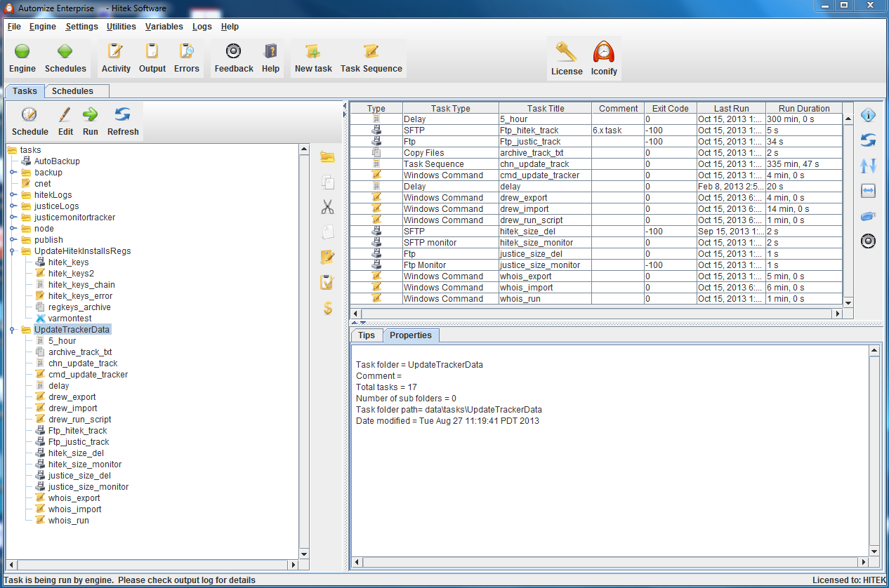Open the Variables menu
This screenshot has height=588, width=889.
click(164, 27)
